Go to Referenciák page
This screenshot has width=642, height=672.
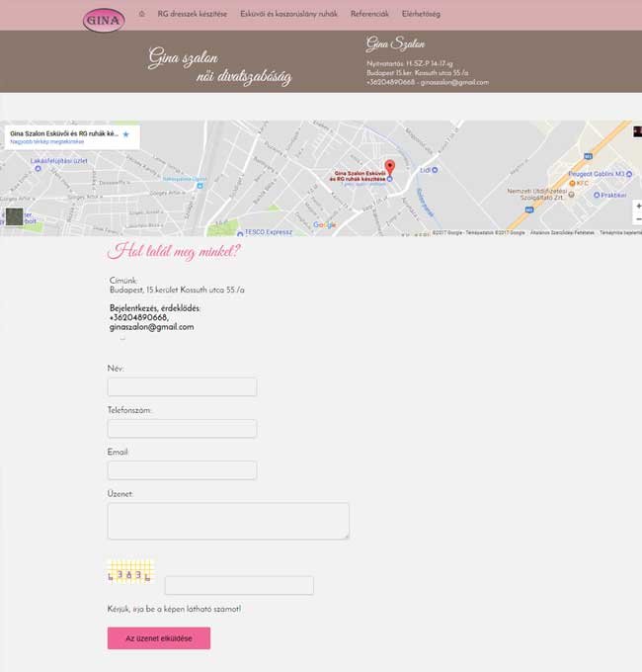pyautogui.click(x=369, y=14)
